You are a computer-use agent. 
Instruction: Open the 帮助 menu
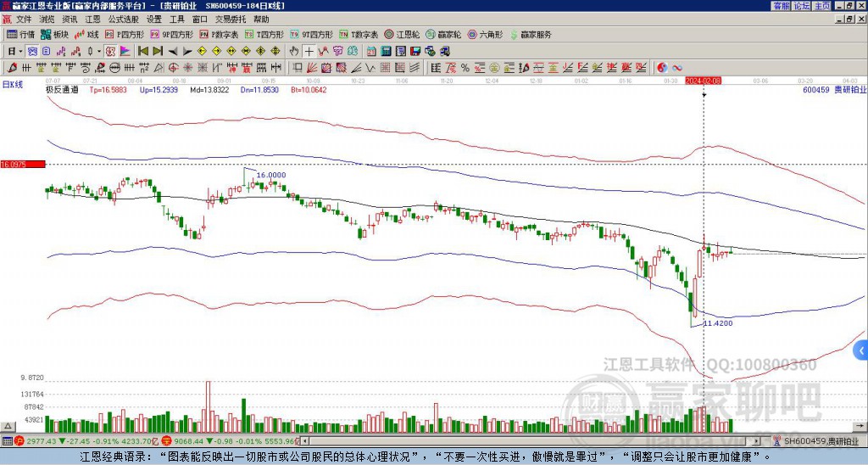coord(261,20)
